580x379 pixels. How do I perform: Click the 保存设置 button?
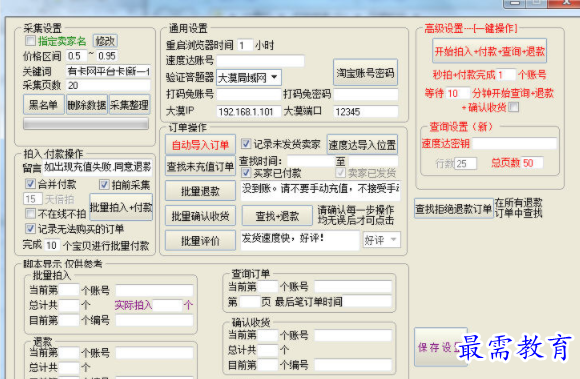pyautogui.click(x=441, y=347)
